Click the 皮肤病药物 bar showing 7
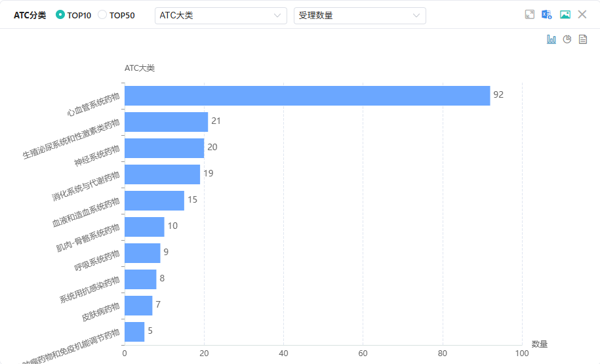The height and width of the screenshot is (364, 600). pyautogui.click(x=138, y=306)
